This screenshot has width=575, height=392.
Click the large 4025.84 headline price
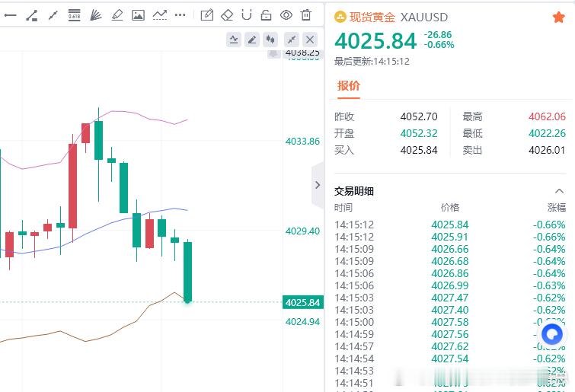[375, 40]
